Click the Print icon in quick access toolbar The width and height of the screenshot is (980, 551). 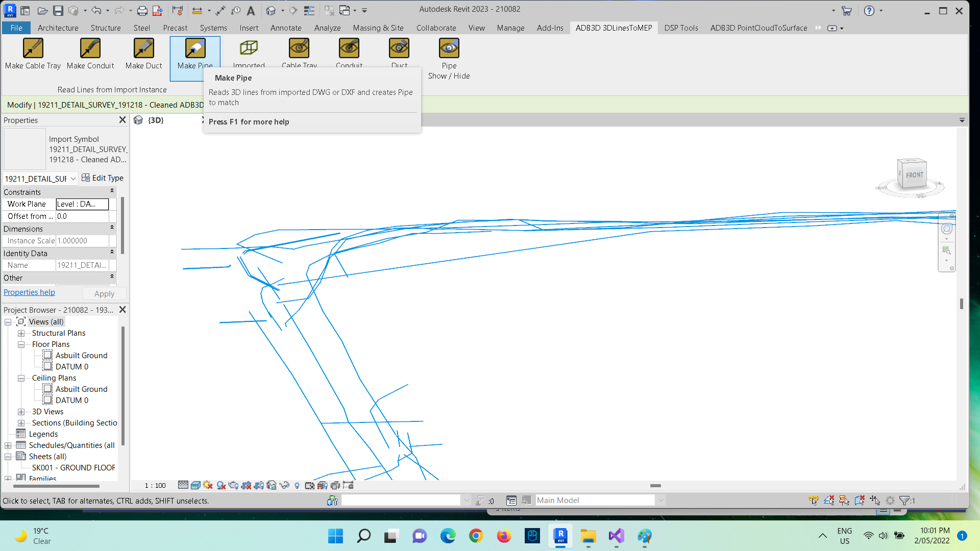point(142,10)
